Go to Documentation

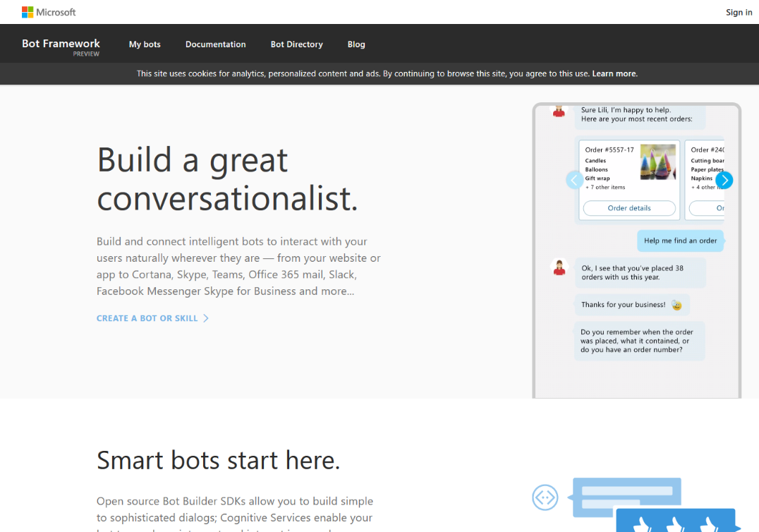click(x=215, y=44)
